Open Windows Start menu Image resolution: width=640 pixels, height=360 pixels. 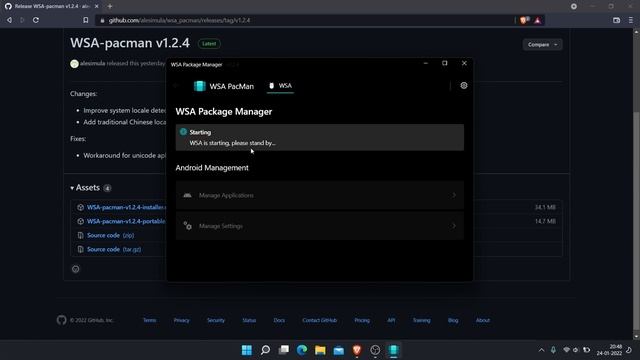247,350
